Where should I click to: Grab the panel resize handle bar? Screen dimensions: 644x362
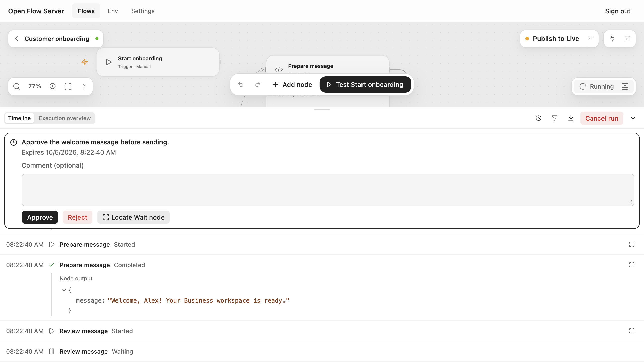[322, 109]
